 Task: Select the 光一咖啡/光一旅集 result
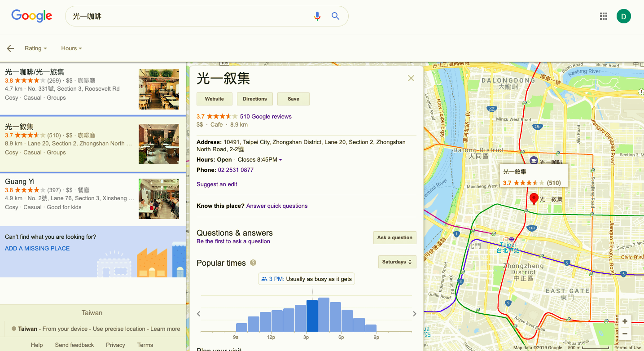(x=93, y=89)
